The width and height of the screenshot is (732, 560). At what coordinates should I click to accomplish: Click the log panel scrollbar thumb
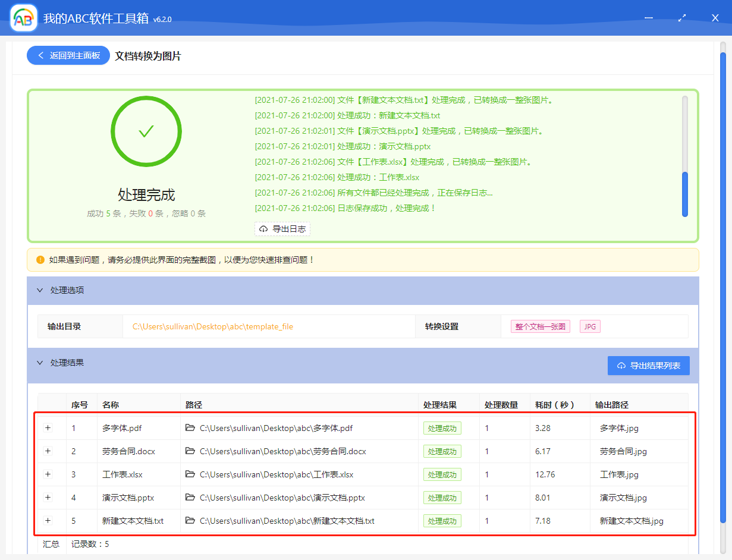685,194
